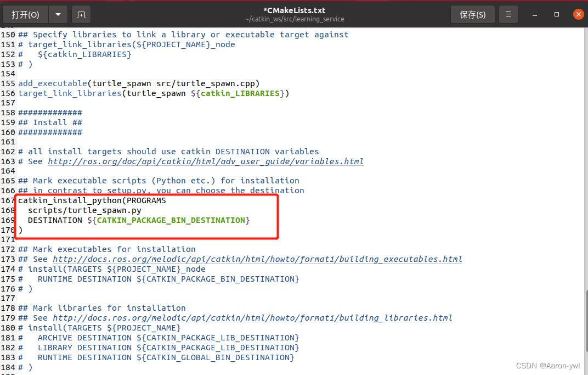Click the Save (保存) button
Viewport: 588px width, 375px height.
(x=472, y=15)
